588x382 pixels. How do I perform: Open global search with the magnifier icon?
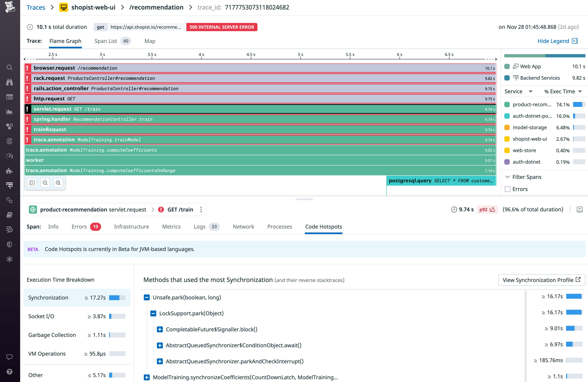[x=9, y=68]
